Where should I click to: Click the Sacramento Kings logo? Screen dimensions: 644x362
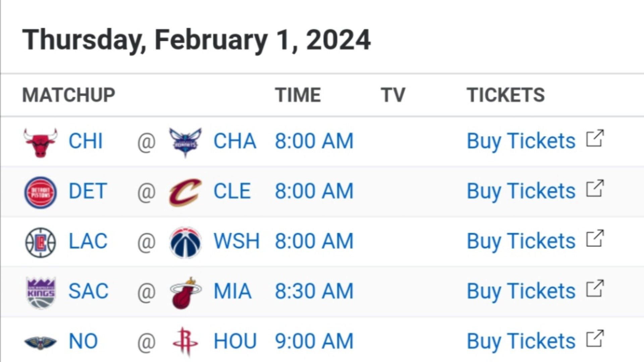pos(41,293)
